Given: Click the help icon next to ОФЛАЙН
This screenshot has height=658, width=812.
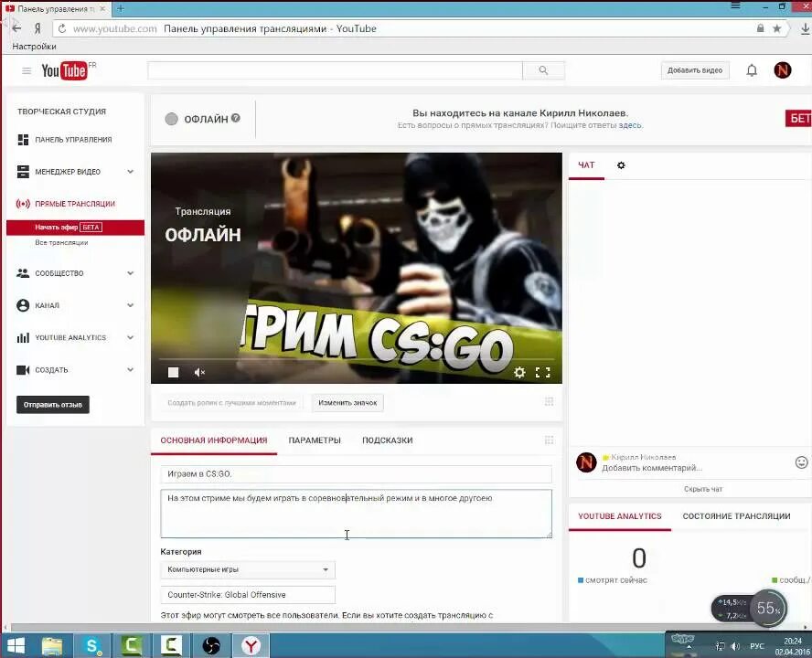Looking at the screenshot, I should pos(236,118).
